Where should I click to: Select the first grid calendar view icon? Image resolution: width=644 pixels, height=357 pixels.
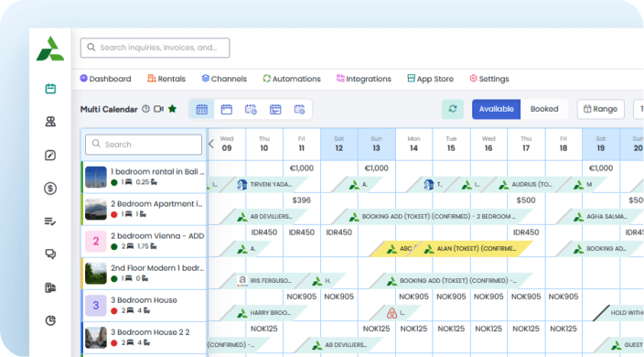[201, 109]
